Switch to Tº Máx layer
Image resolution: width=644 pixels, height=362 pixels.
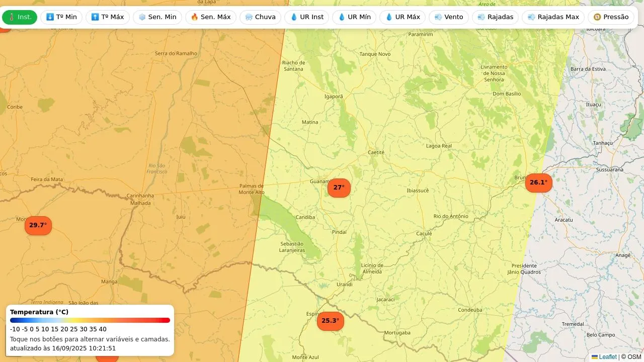(108, 17)
